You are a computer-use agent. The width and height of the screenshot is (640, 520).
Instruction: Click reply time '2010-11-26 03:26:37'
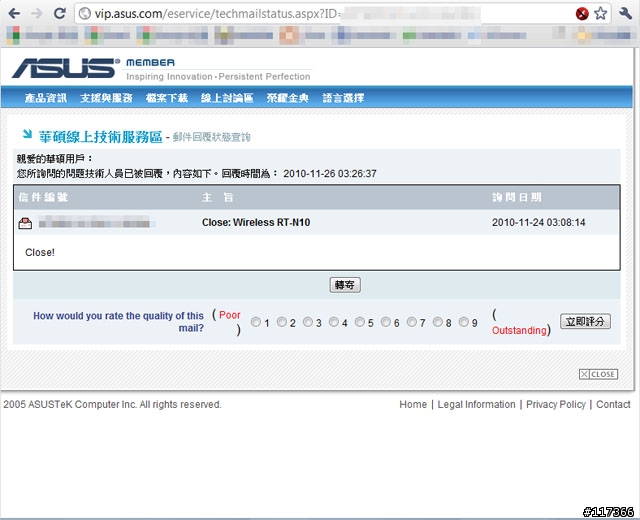click(330, 174)
